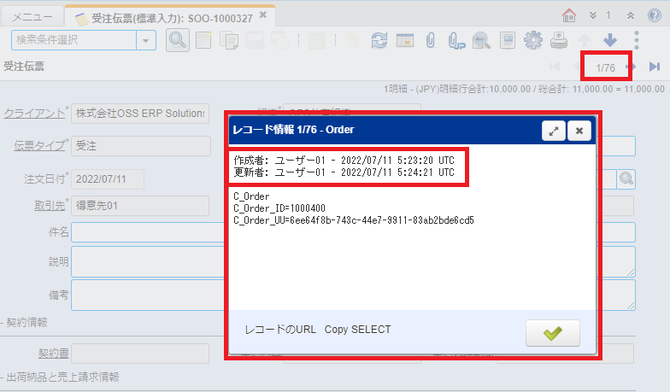Click the 契約書 label link
Viewport: 670px width, 392px height.
coord(53,354)
